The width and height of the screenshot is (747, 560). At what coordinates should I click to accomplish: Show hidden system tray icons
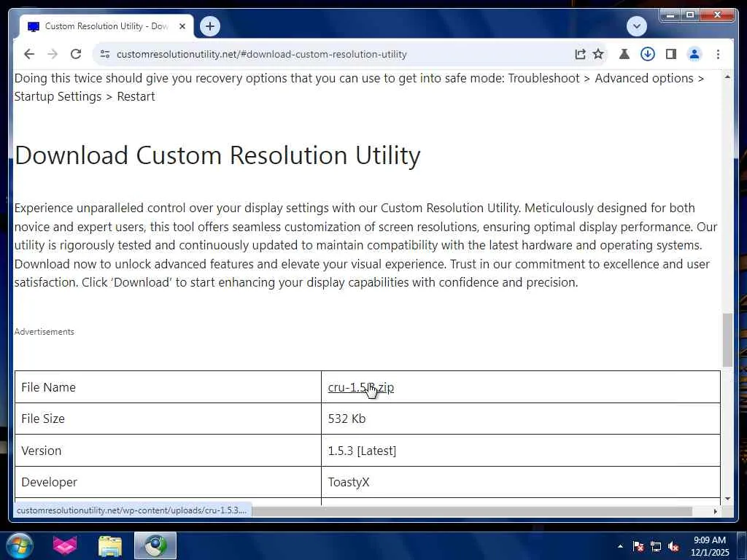620,546
